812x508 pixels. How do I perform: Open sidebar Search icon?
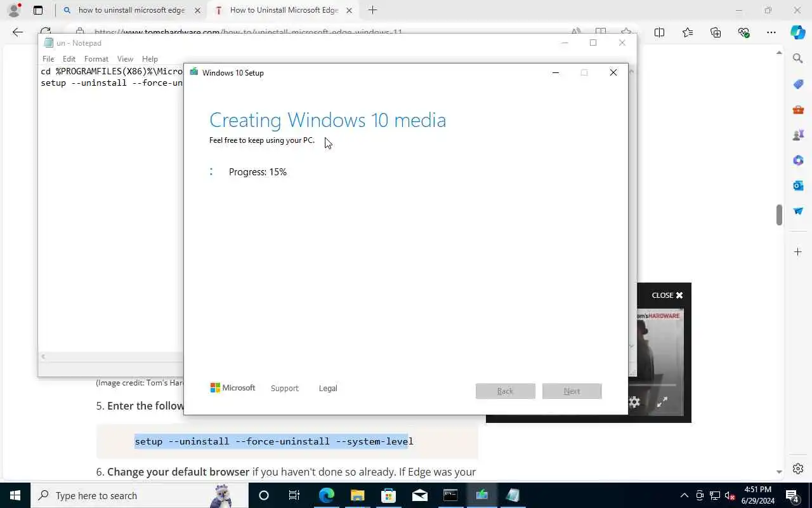pyautogui.click(x=798, y=58)
